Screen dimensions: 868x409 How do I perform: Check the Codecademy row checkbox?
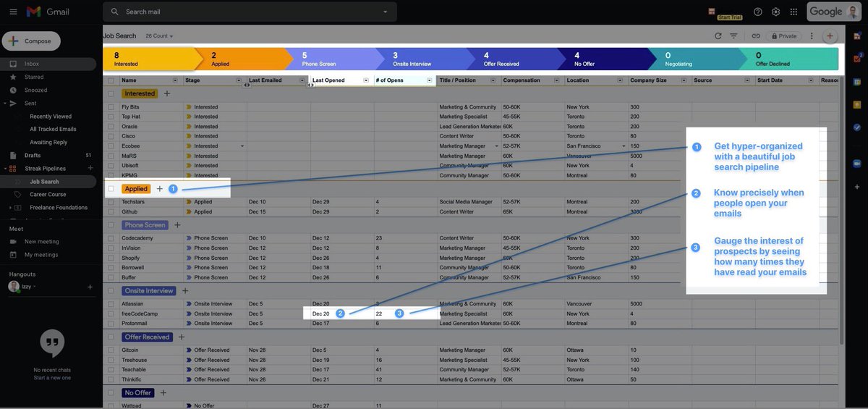tap(111, 238)
